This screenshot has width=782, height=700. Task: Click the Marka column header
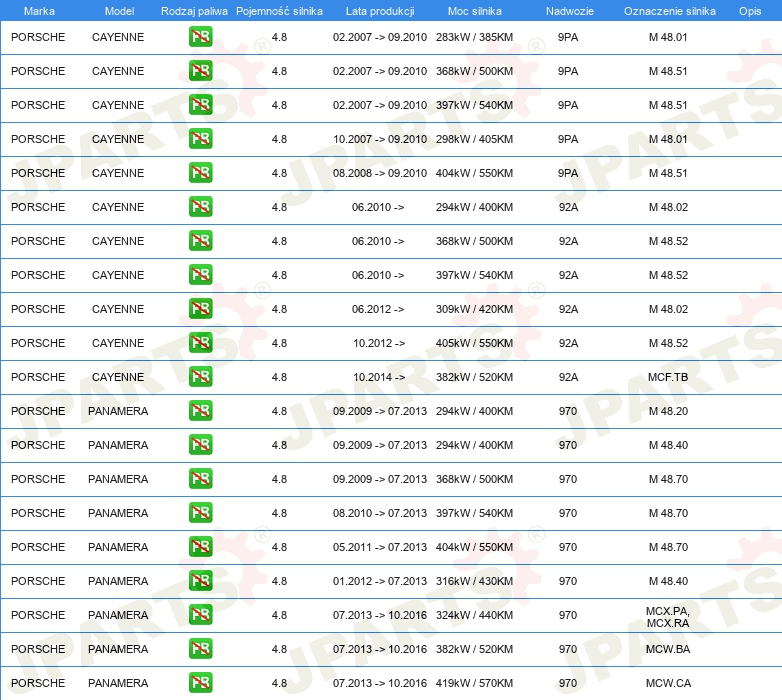click(x=39, y=10)
